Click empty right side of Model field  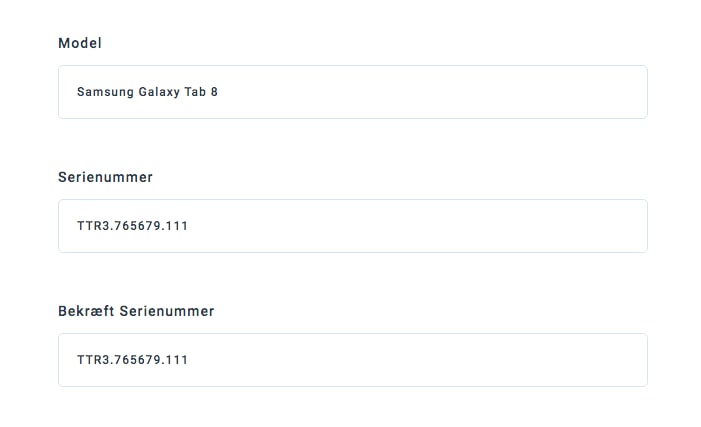coord(500,92)
